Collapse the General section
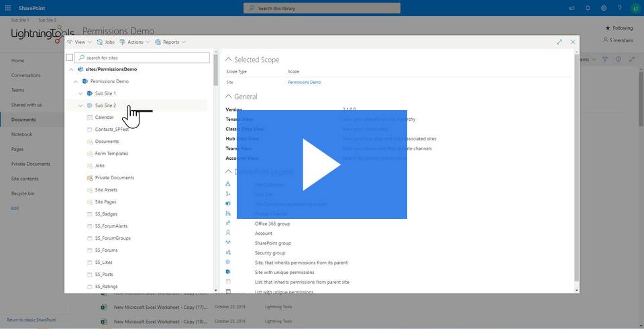 pos(228,96)
